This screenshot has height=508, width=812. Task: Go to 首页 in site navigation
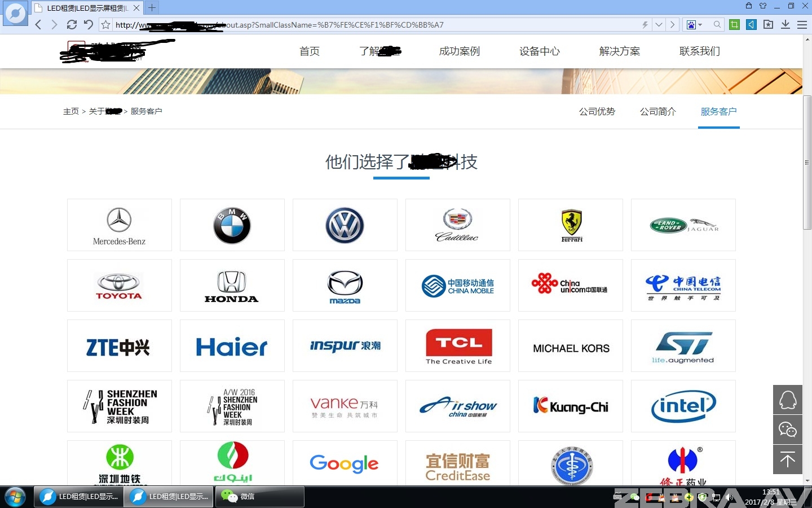(310, 51)
